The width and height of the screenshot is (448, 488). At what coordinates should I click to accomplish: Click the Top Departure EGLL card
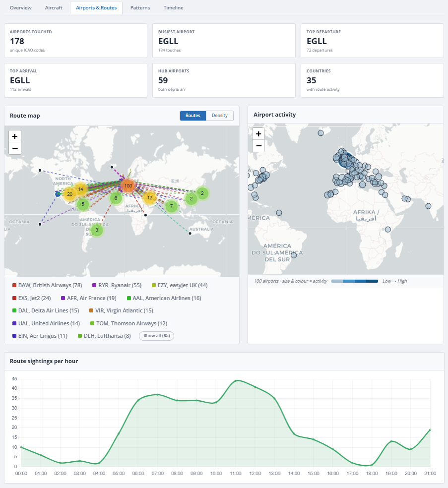(373, 41)
